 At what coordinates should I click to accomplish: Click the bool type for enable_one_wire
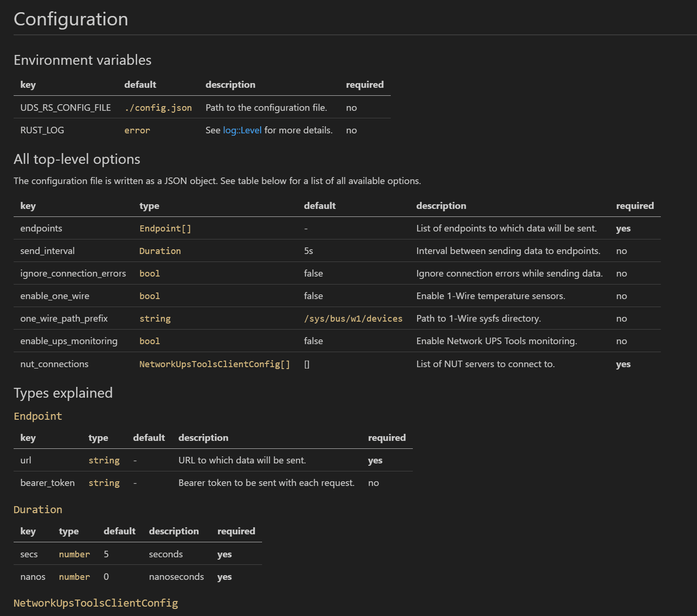click(149, 296)
